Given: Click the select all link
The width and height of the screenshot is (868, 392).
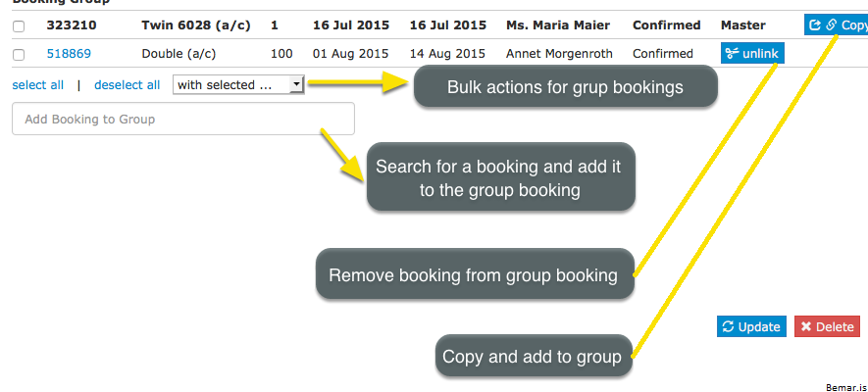Looking at the screenshot, I should (37, 85).
